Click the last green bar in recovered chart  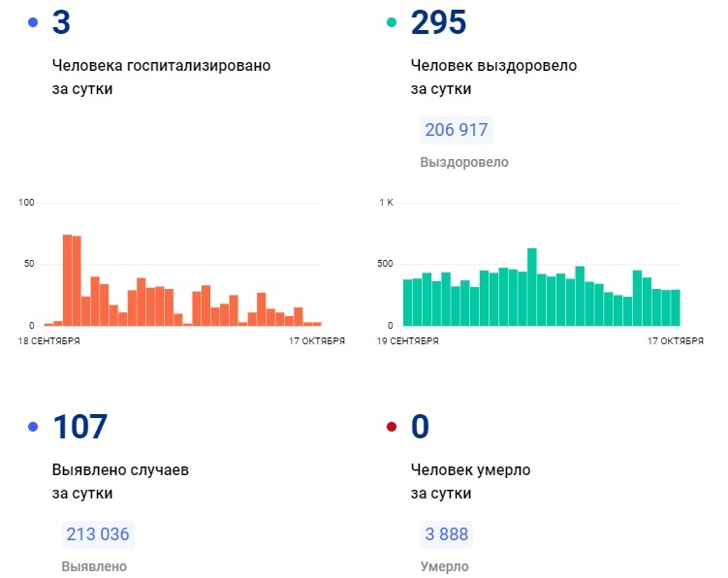click(x=675, y=307)
